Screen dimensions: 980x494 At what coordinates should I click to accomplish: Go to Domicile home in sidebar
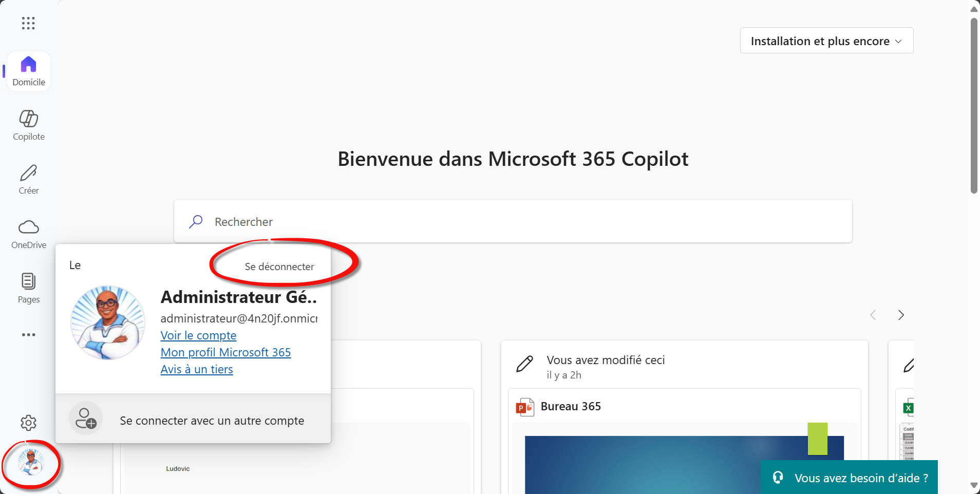click(x=29, y=71)
